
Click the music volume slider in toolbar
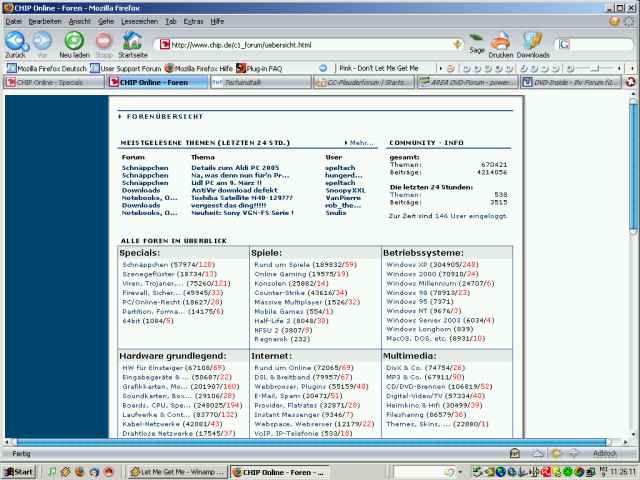click(595, 68)
